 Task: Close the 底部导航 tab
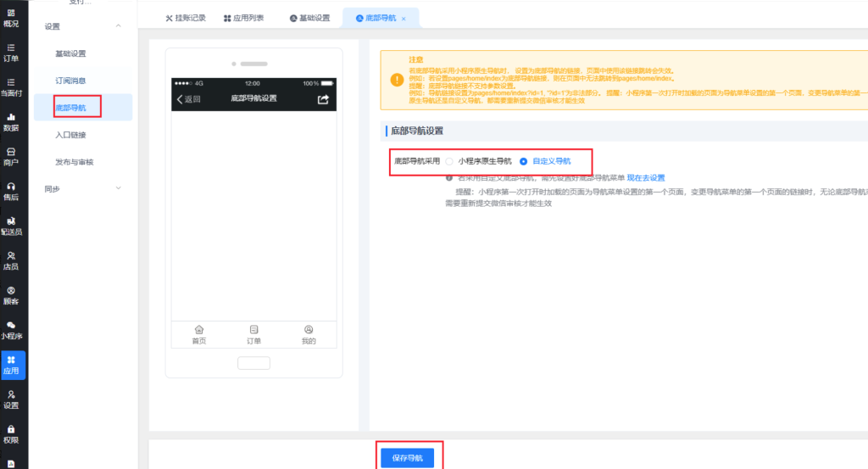(403, 18)
